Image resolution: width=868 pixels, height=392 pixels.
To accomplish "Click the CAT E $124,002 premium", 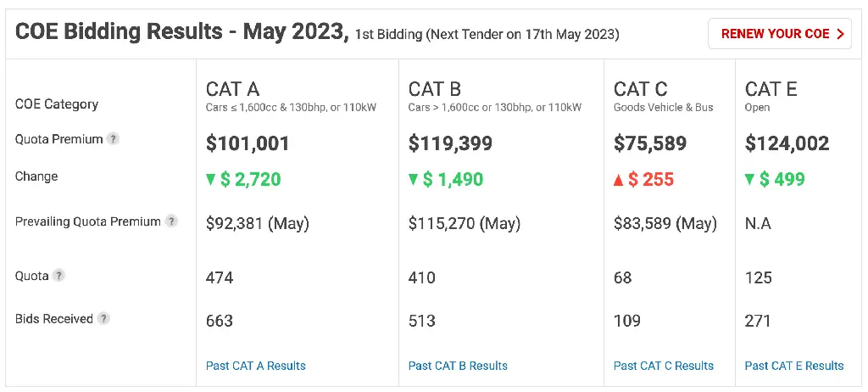I will click(787, 143).
